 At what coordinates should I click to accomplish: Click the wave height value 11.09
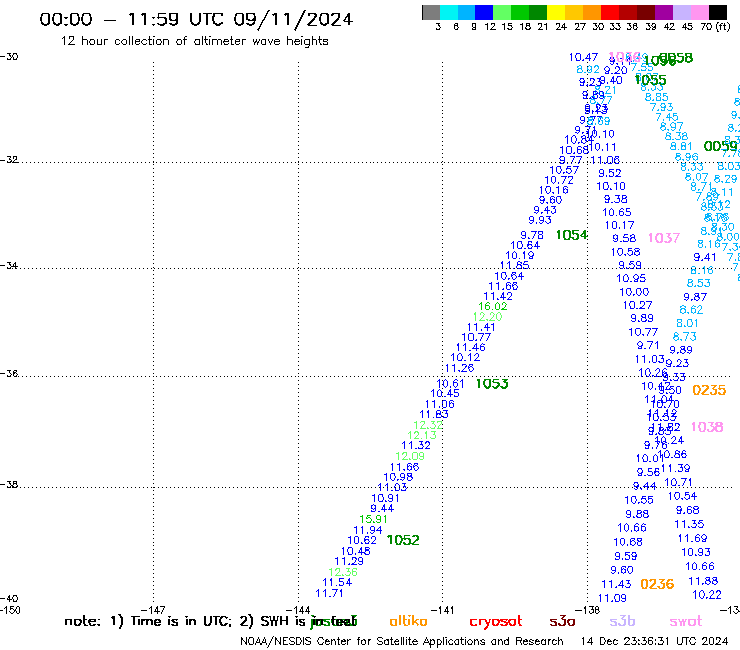(x=612, y=599)
